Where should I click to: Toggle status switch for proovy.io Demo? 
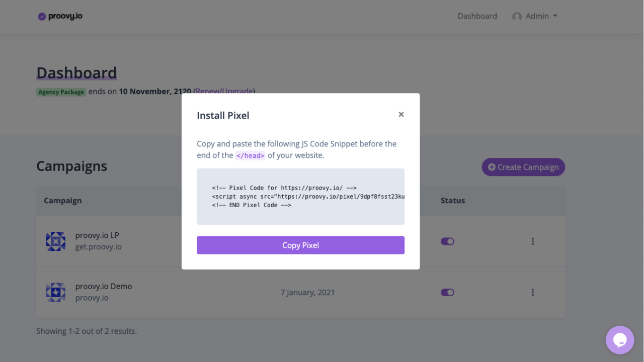pos(447,292)
